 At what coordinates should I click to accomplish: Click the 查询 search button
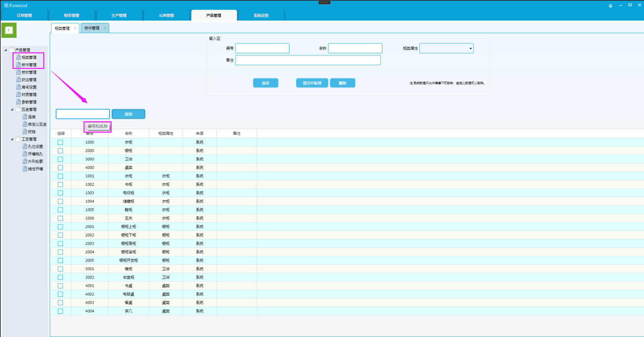pos(128,114)
